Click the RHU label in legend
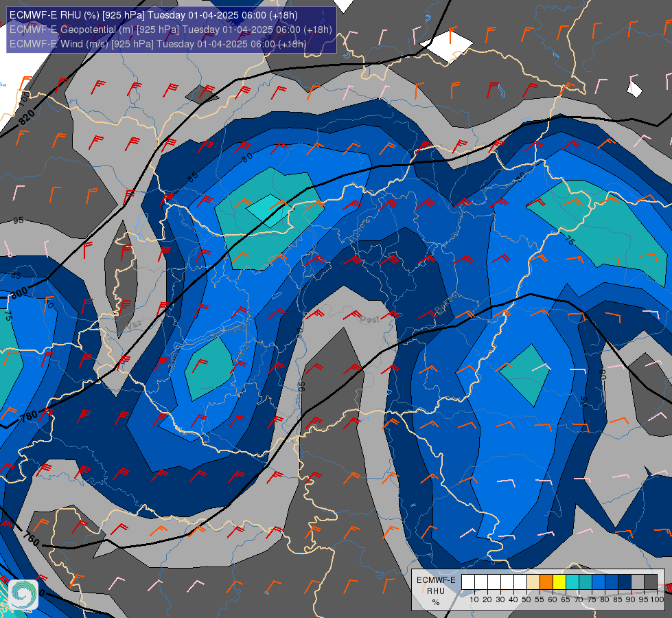Image resolution: width=672 pixels, height=618 pixels. [x=436, y=591]
